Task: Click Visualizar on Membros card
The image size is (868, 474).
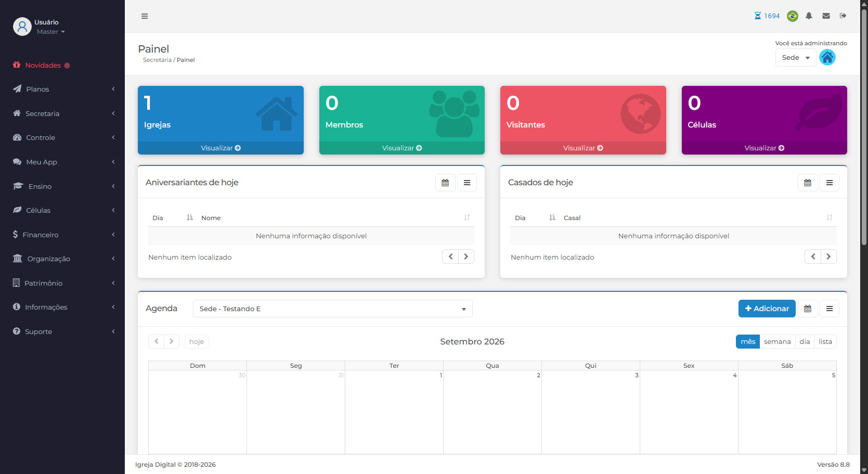Action: point(402,148)
